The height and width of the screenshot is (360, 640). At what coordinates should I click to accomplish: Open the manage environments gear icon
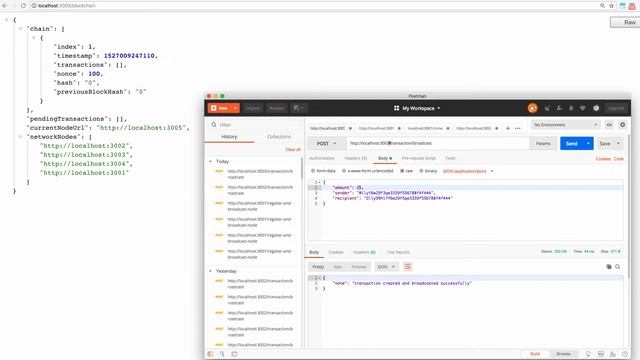622,125
